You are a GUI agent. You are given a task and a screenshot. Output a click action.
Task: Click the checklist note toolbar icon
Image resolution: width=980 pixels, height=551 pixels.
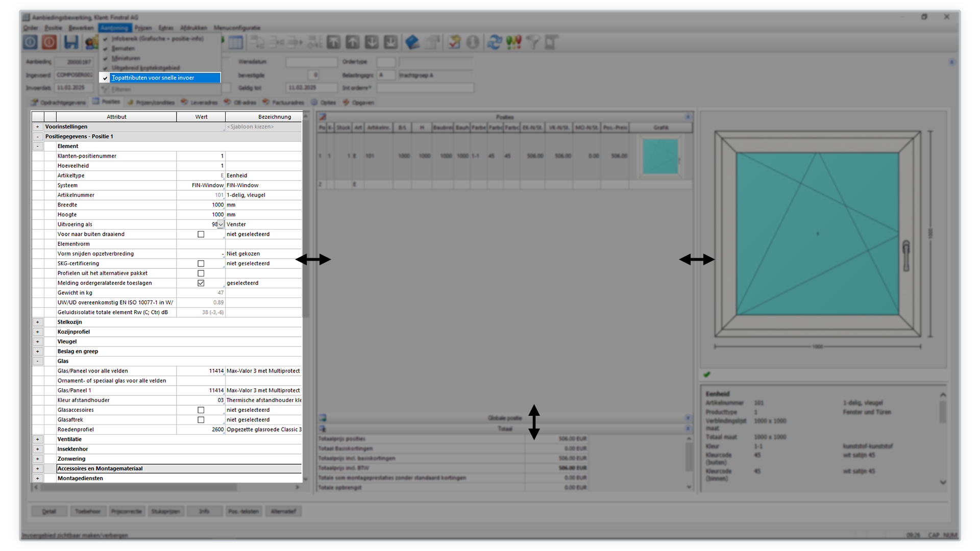[454, 42]
